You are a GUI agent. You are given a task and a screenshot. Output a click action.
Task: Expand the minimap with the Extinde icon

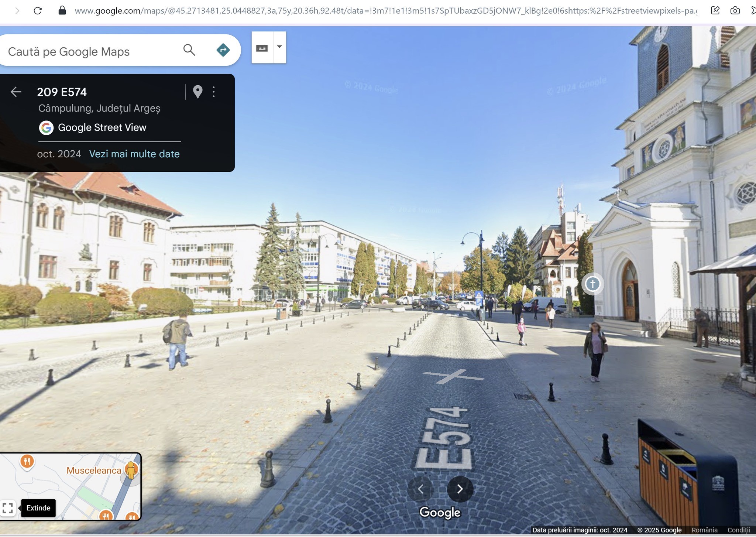point(8,508)
